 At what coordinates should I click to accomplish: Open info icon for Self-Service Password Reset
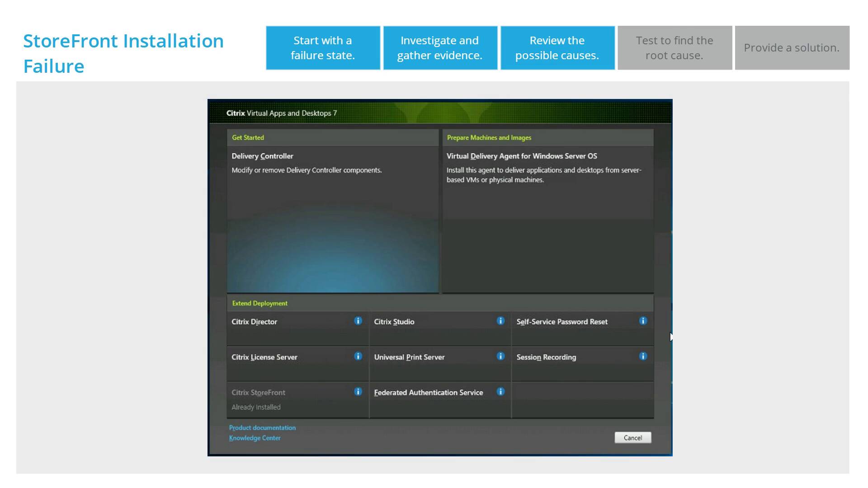coord(643,321)
